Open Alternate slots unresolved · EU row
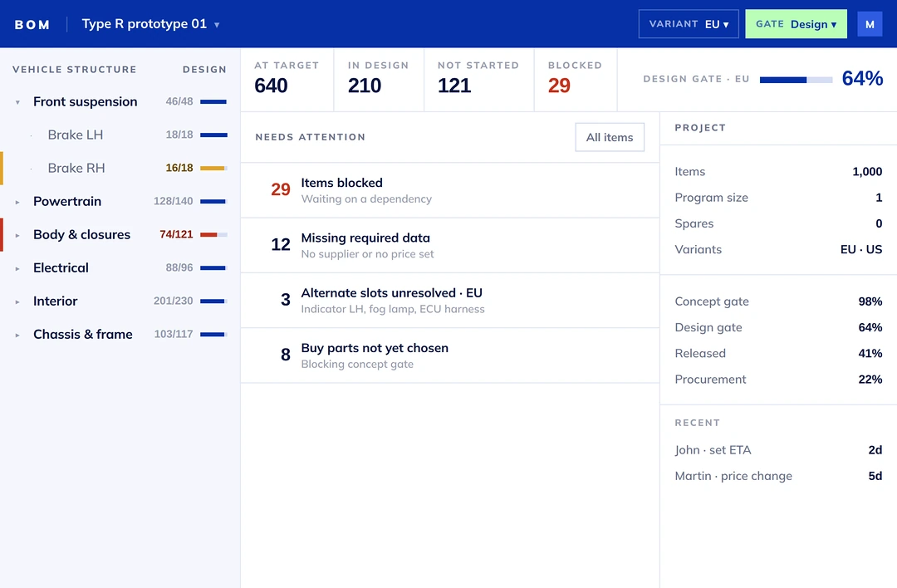The image size is (897, 588). 450,301
